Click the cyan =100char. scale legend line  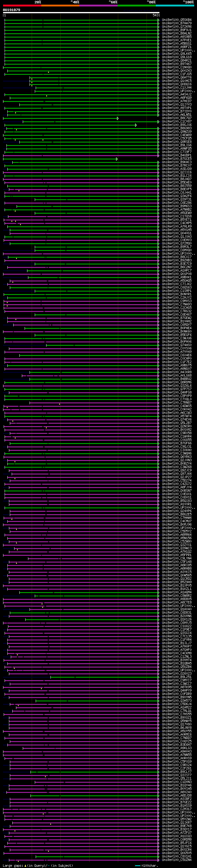137,866
